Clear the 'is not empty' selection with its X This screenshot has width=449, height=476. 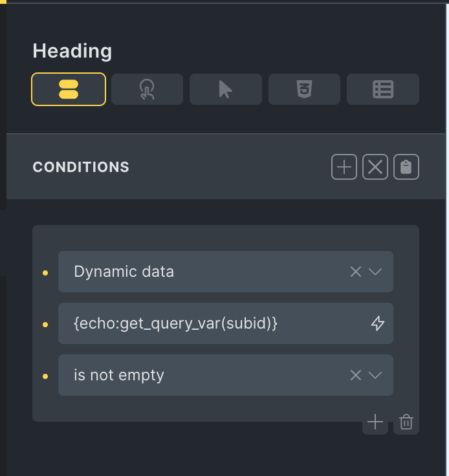click(x=355, y=375)
